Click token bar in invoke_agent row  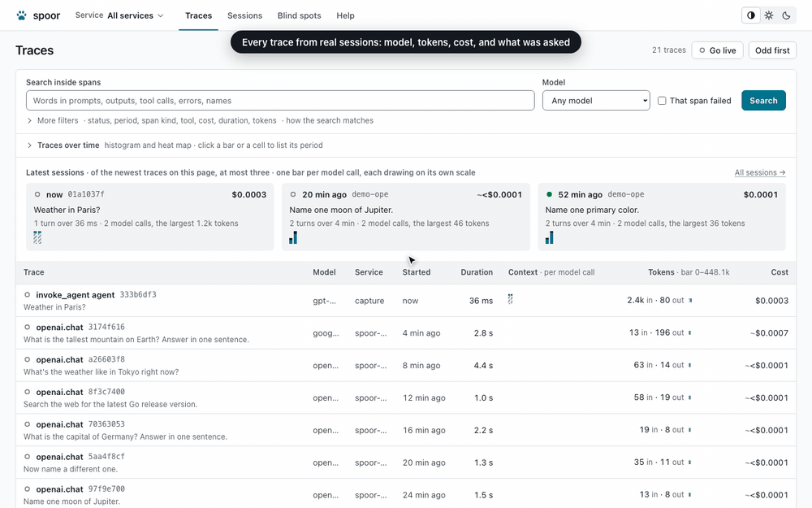pyautogui.click(x=689, y=300)
